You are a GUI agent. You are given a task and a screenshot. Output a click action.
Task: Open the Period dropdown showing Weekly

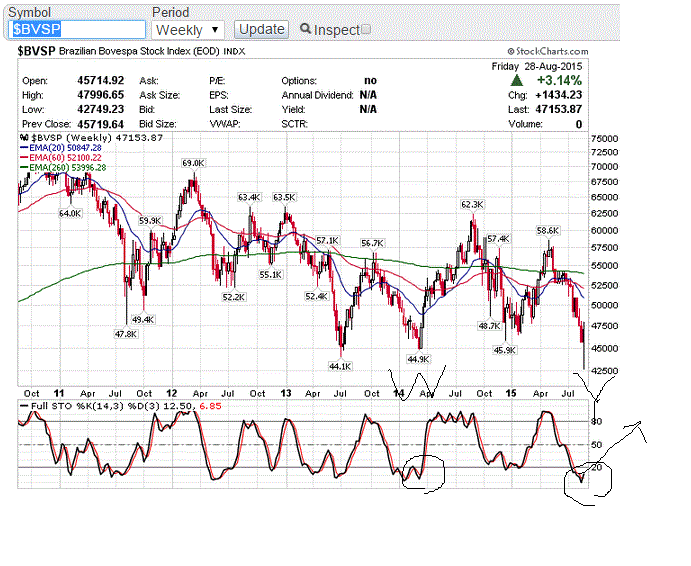coord(188,30)
